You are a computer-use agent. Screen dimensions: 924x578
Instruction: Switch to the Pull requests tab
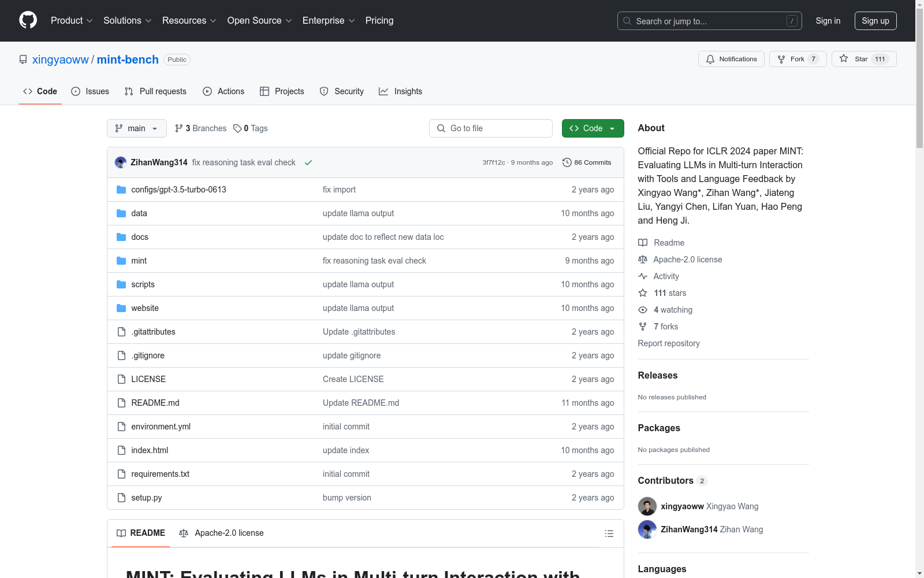coord(155,91)
